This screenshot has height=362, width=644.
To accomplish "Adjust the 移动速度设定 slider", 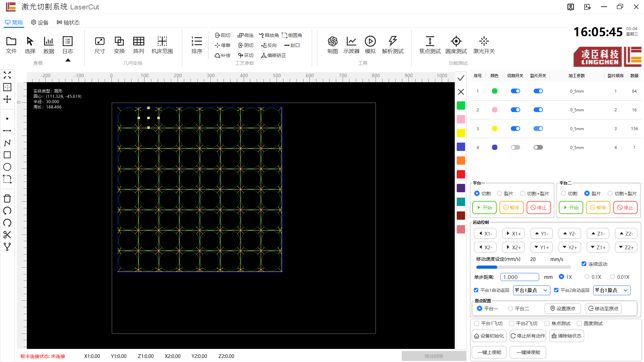I will (x=523, y=267).
